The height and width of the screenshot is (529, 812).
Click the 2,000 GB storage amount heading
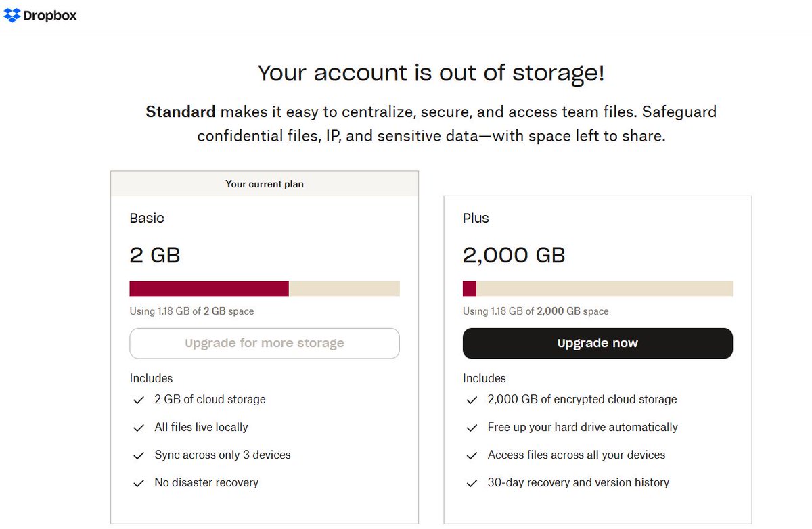tap(514, 255)
